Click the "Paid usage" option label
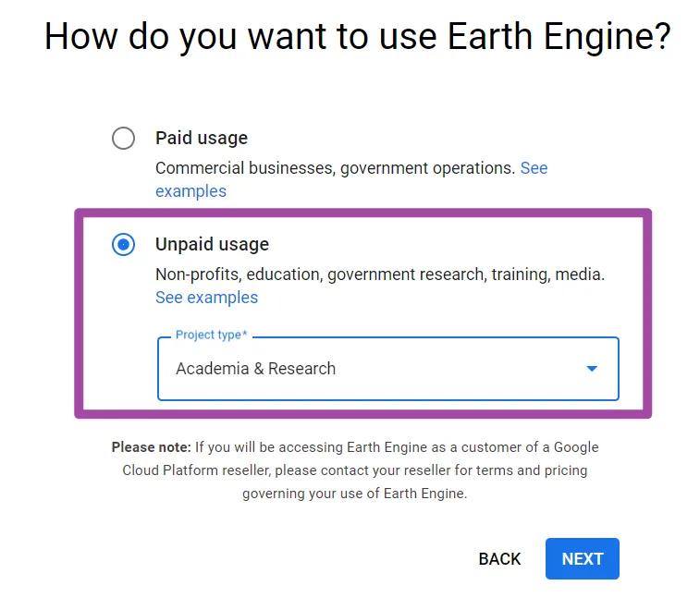700x610 pixels. (x=202, y=139)
